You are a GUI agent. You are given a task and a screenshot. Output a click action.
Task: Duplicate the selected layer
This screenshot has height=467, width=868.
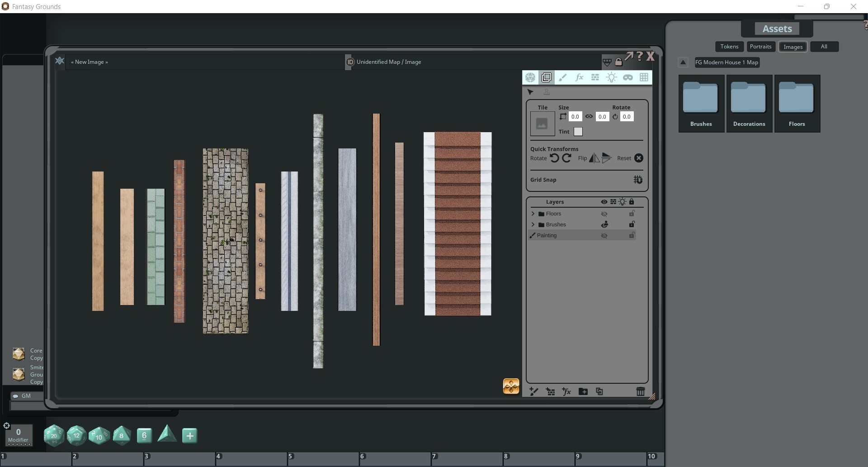click(599, 391)
